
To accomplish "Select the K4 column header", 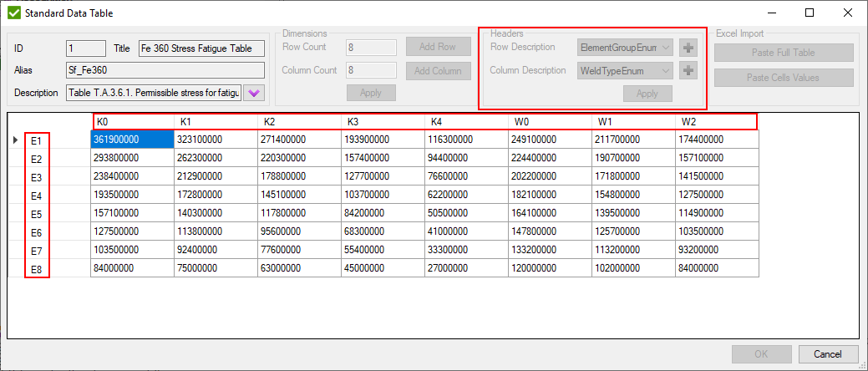I will tap(467, 121).
